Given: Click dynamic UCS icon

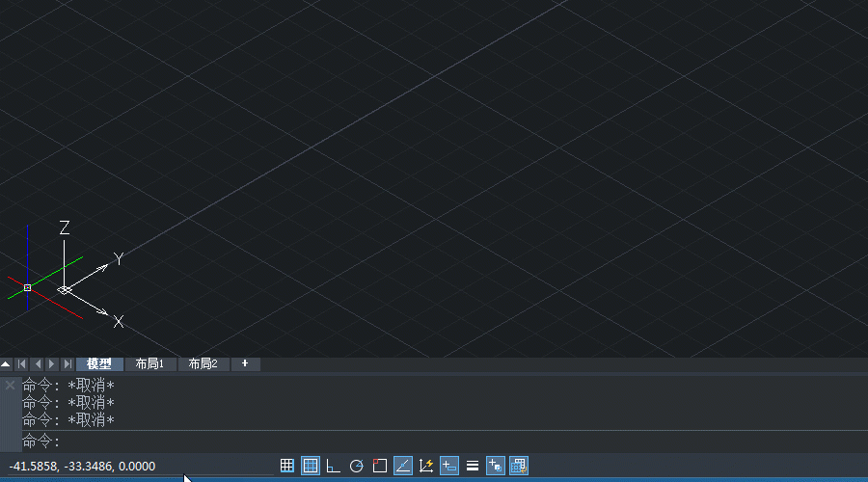Looking at the screenshot, I should coord(426,466).
